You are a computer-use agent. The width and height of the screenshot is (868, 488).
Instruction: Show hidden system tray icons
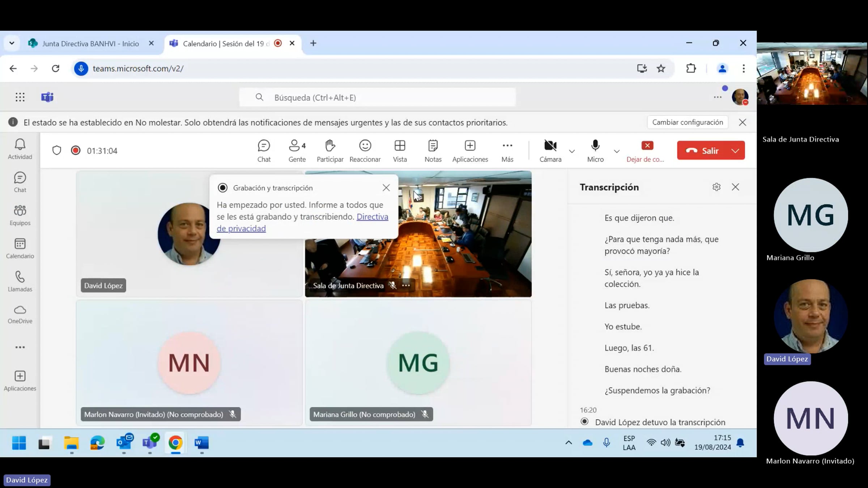pos(569,442)
